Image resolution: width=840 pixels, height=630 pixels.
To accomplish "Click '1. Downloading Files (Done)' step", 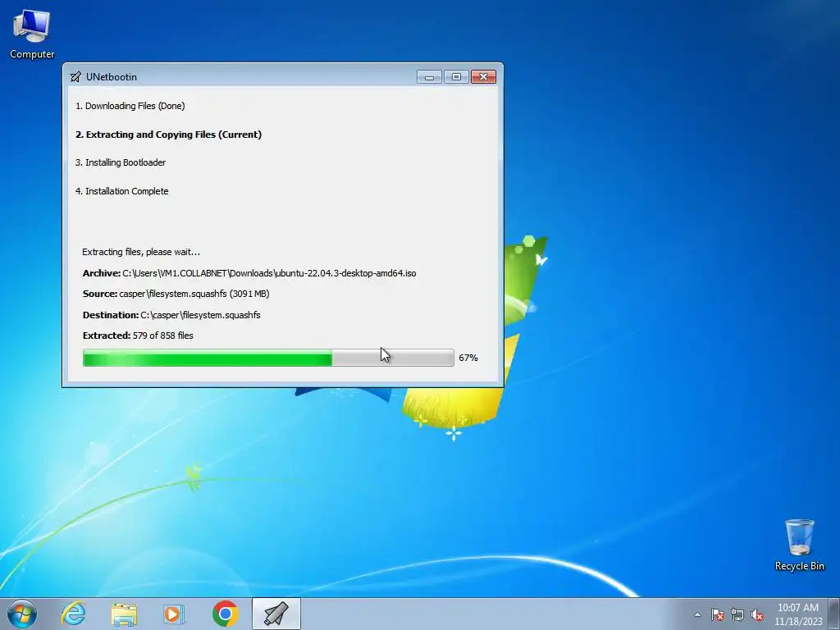I will coord(130,106).
